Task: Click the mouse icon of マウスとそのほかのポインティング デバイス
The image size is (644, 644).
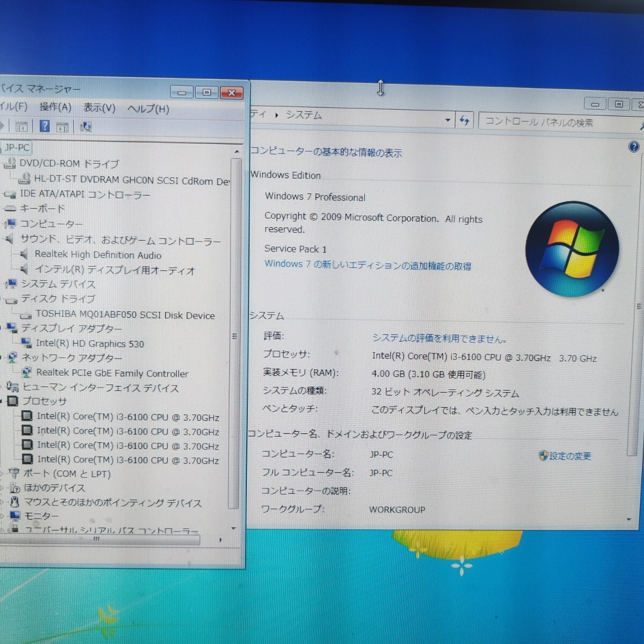Action: tap(15, 502)
